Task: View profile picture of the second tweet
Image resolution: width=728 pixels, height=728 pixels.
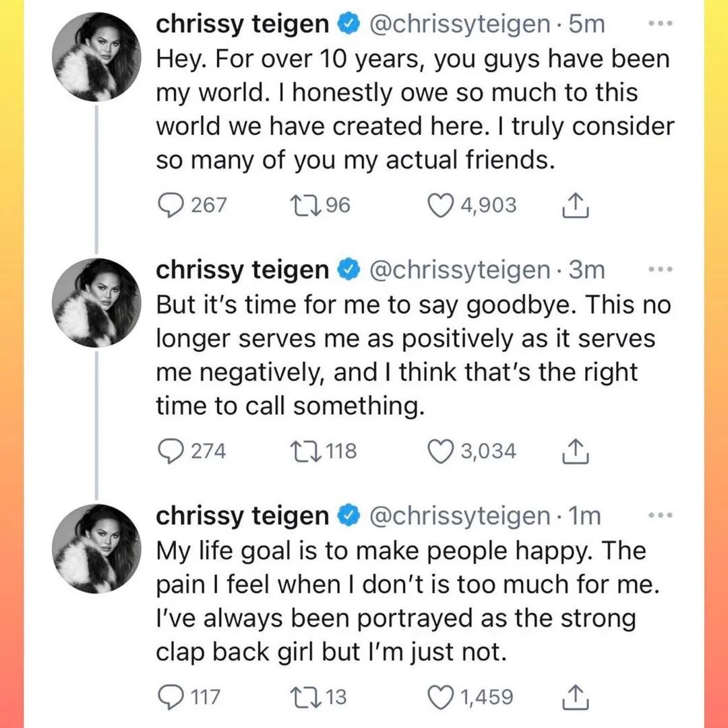Action: tap(96, 303)
